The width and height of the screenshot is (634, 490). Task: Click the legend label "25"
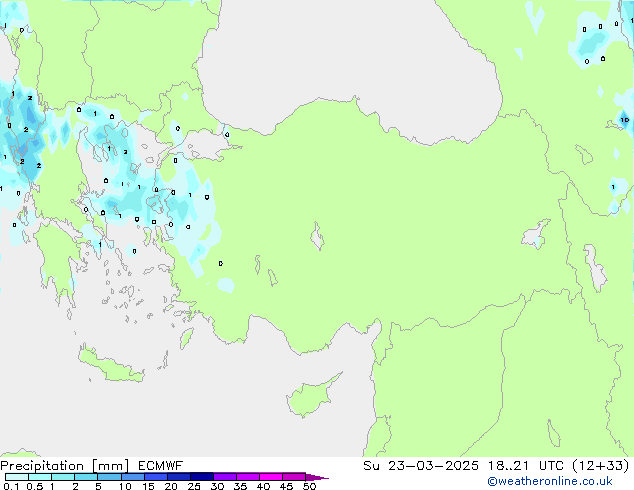pos(194,486)
